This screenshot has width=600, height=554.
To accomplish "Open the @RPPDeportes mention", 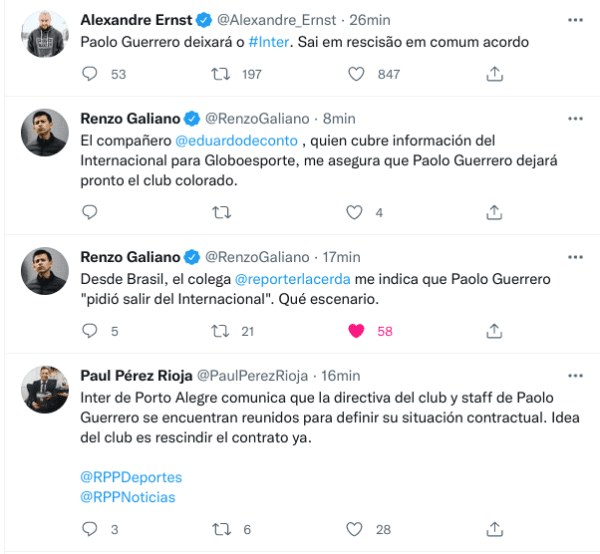I will [x=131, y=477].
